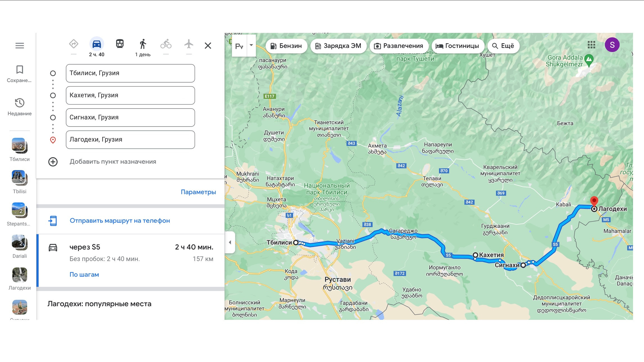Select driving travel mode car icon
The image size is (644, 362).
coord(97,44)
